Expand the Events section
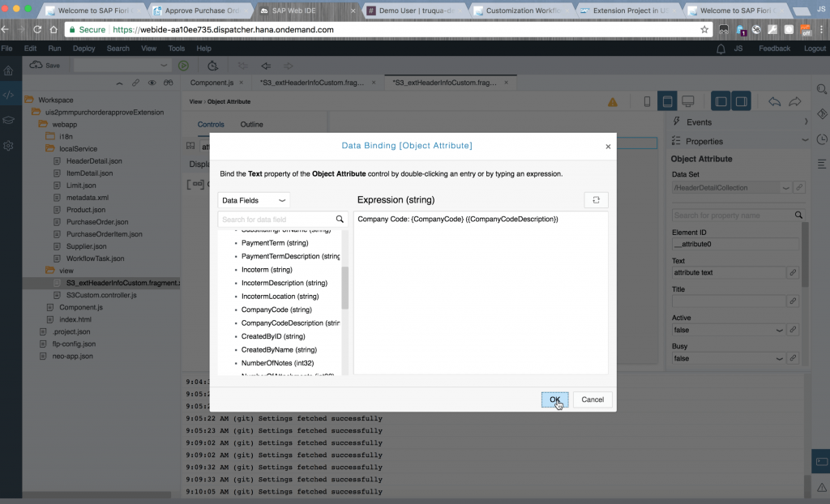 (x=806, y=122)
